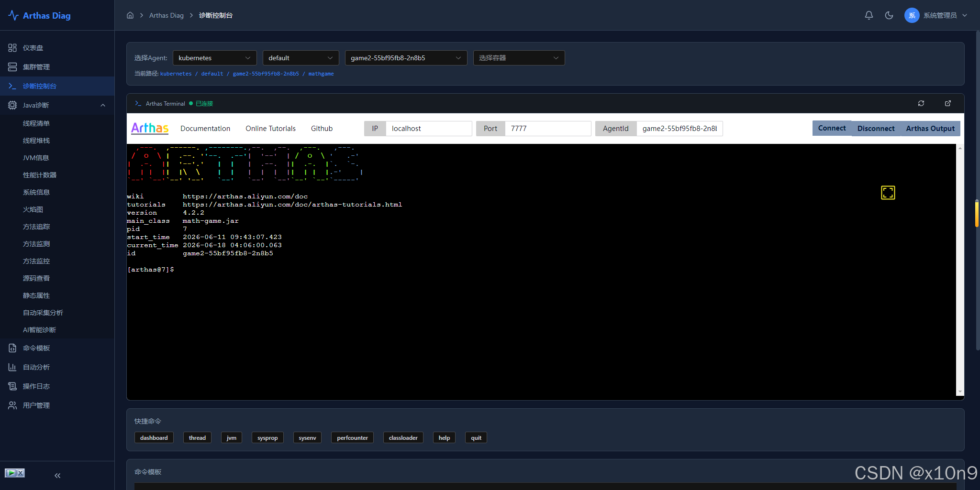The image size is (980, 490).
Task: Open terminal in new window icon
Action: [948, 103]
